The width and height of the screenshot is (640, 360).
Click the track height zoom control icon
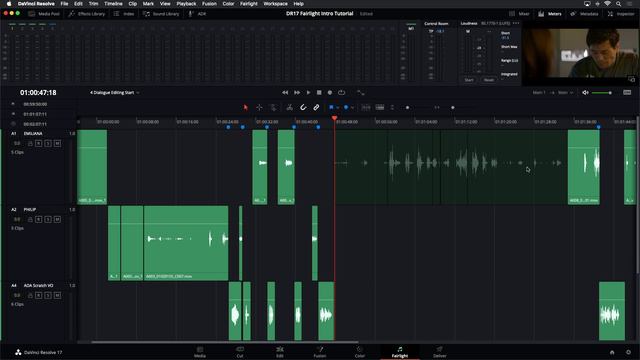coord(392,107)
